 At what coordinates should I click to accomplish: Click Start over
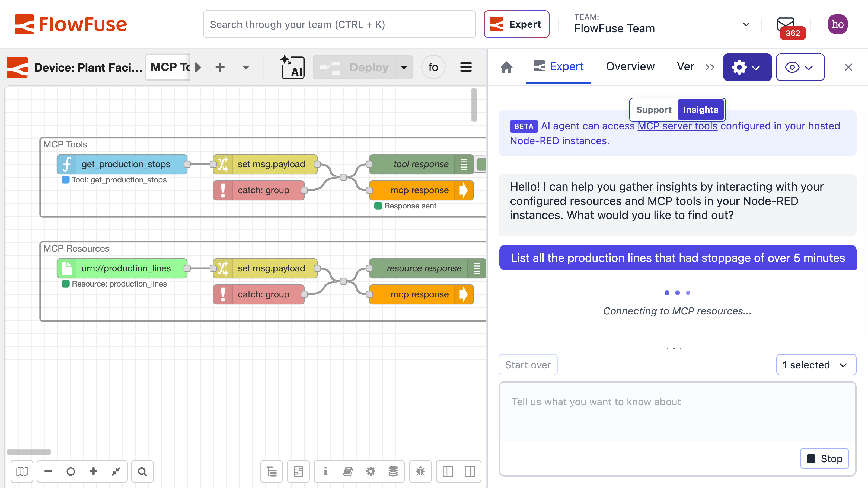[528, 365]
